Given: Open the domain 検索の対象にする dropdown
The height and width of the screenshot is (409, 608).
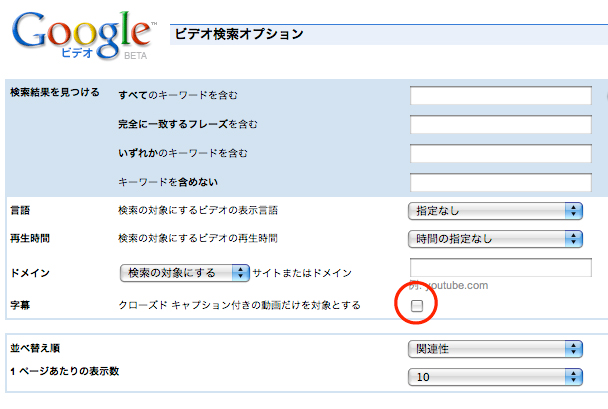Looking at the screenshot, I should [x=185, y=273].
